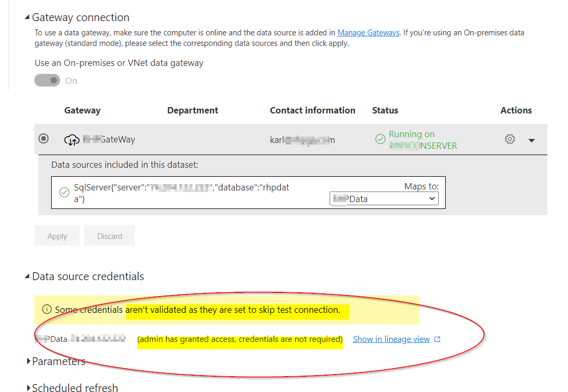Click the Discard button
The height and width of the screenshot is (392, 568).
(110, 236)
